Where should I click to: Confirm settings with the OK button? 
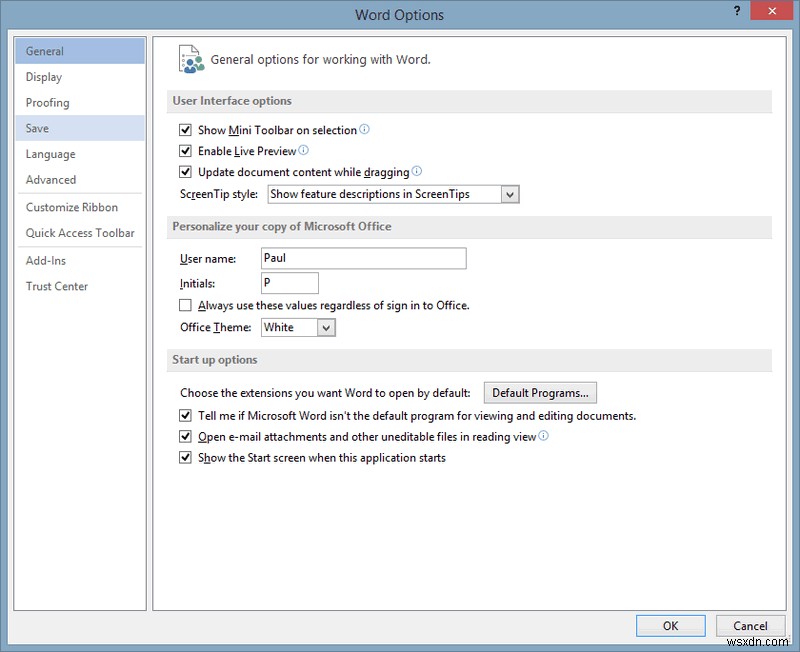pos(670,625)
